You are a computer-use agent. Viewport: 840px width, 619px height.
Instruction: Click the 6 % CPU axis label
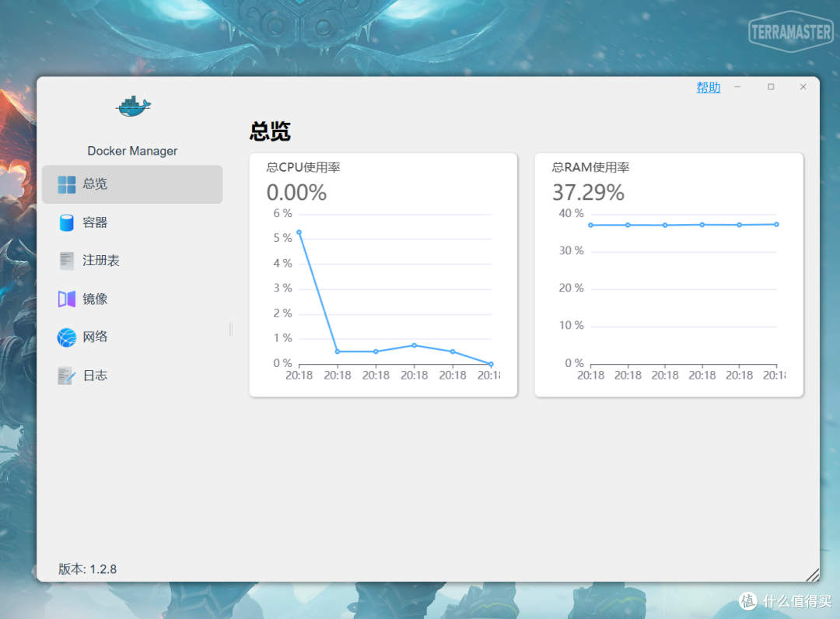coord(282,213)
